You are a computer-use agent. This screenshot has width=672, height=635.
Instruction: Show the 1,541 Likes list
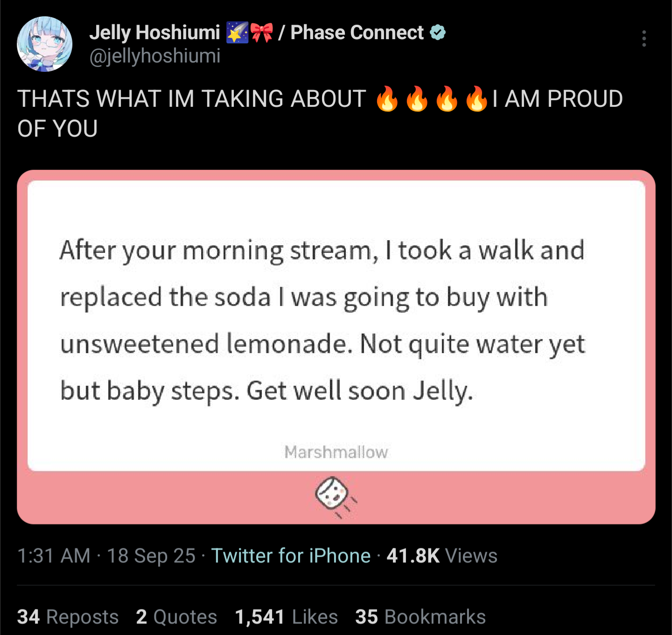(x=286, y=617)
